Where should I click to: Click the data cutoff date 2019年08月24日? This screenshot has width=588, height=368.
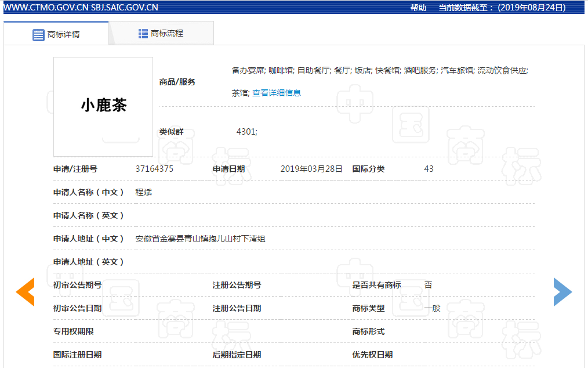click(531, 8)
